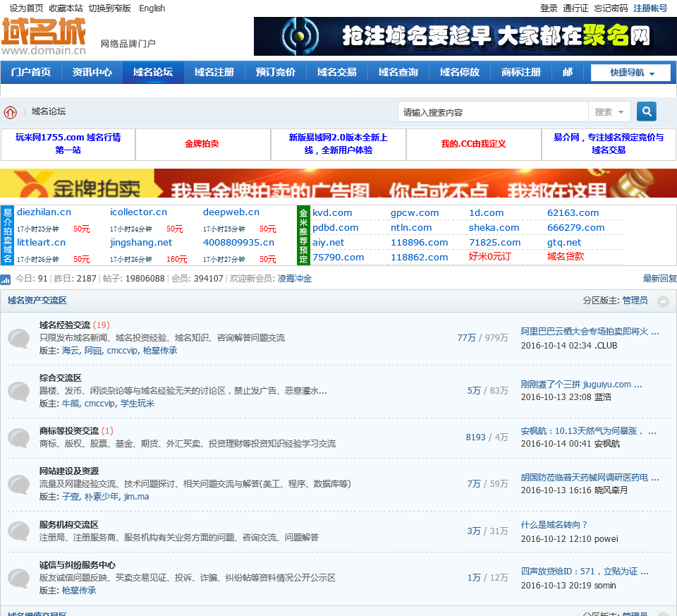Open the 诚信与纠纷服务中心 forum
Screen dimensions: 677x616
[x=78, y=565]
